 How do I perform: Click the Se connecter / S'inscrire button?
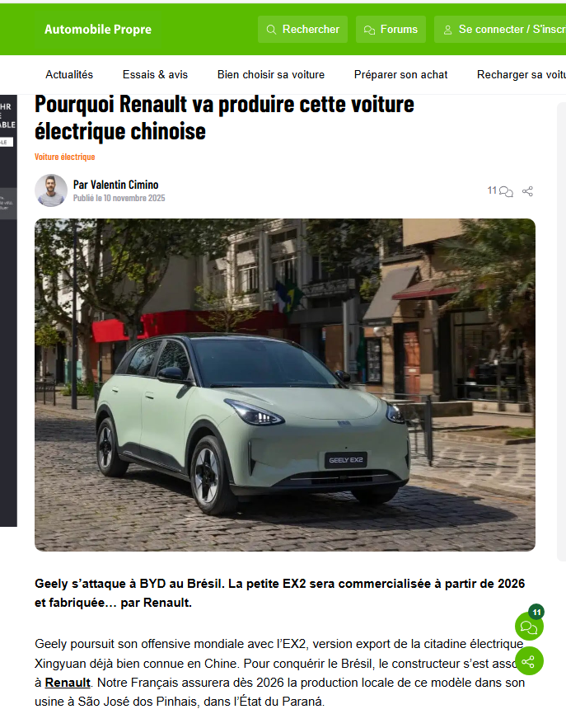coord(500,29)
